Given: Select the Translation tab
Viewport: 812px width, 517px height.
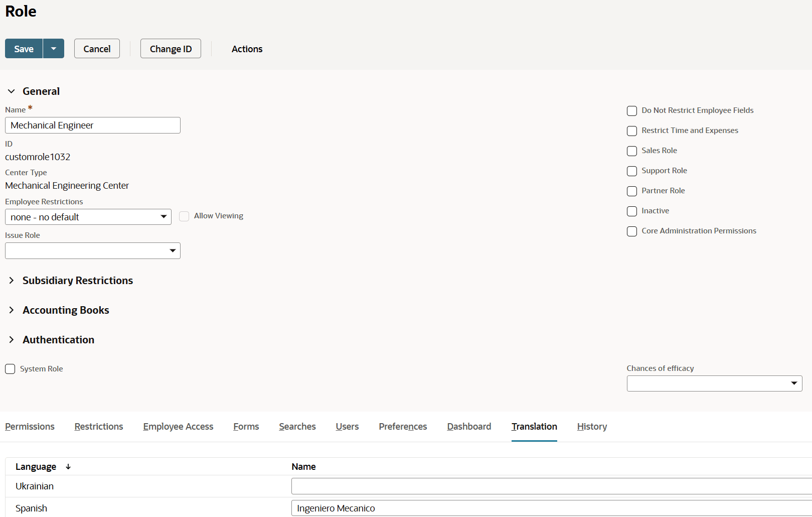Looking at the screenshot, I should tap(534, 426).
